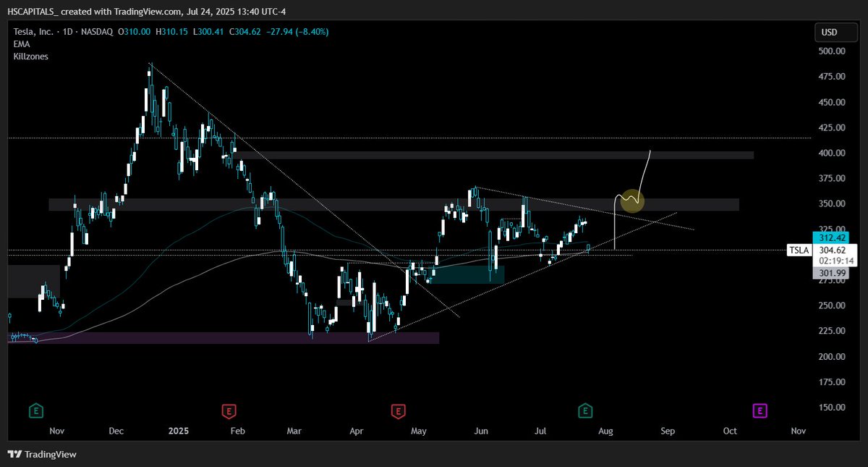Click the Feb label on time axis

pyautogui.click(x=237, y=431)
